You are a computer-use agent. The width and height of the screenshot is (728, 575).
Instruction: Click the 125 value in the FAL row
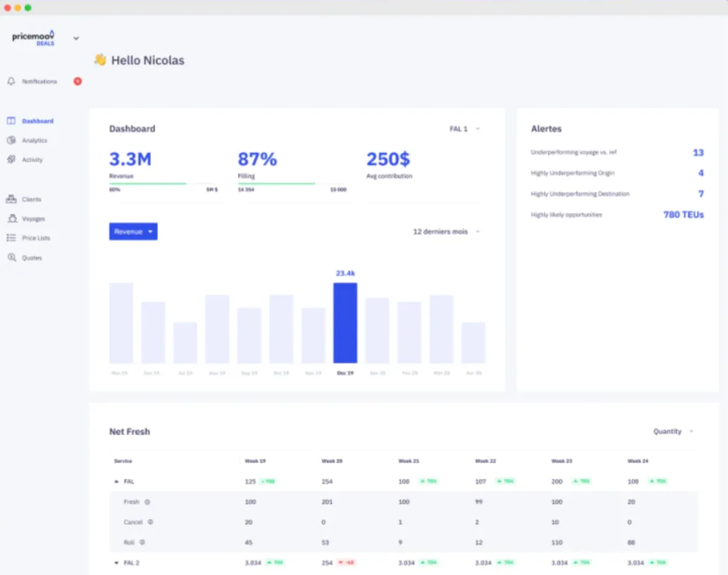(x=250, y=482)
